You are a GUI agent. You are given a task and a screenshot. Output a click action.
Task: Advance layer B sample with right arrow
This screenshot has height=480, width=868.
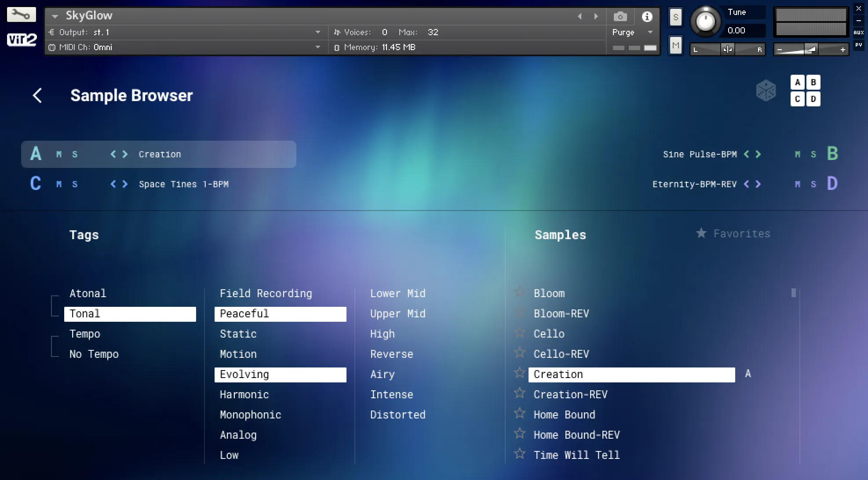coord(758,154)
